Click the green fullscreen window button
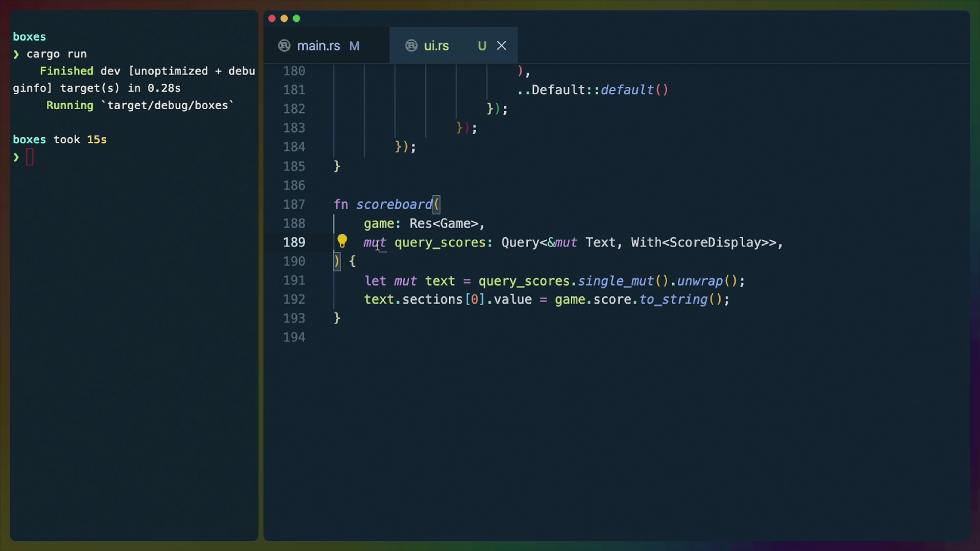Image resolution: width=980 pixels, height=551 pixels. (297, 19)
